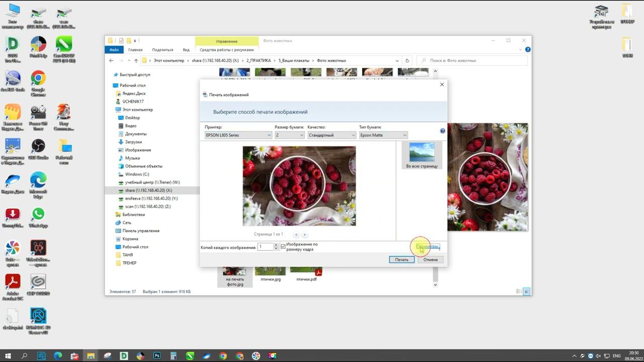
Task: Expand the address bar history dropdown
Action: pos(397,60)
